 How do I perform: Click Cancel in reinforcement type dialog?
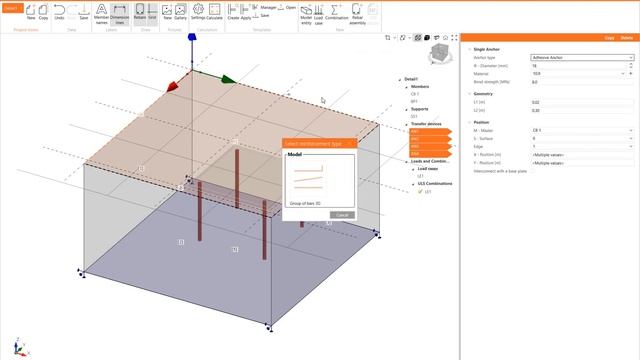click(342, 215)
